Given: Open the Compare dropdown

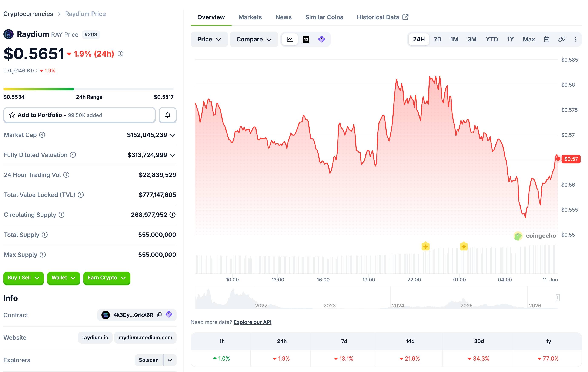Looking at the screenshot, I should pos(254,39).
